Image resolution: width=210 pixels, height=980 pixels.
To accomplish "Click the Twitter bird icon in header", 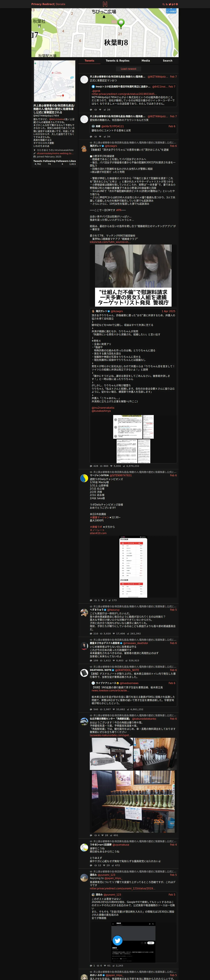I will point(170,4).
